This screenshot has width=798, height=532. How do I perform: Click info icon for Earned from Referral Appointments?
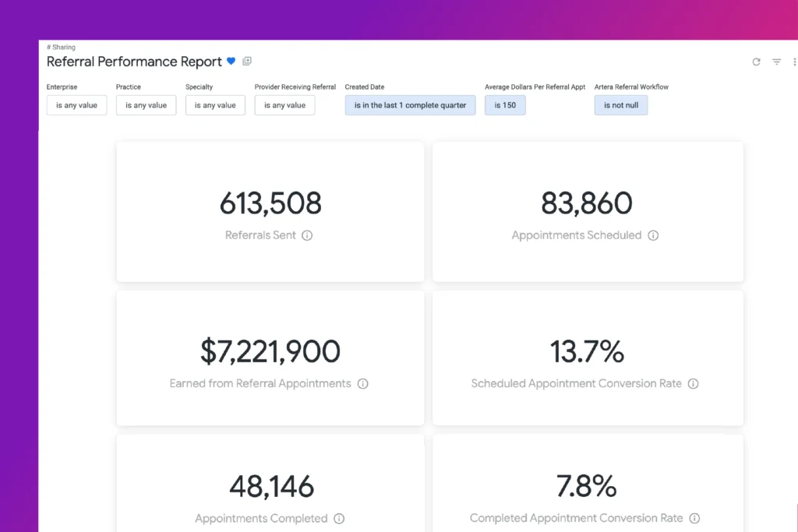point(362,384)
